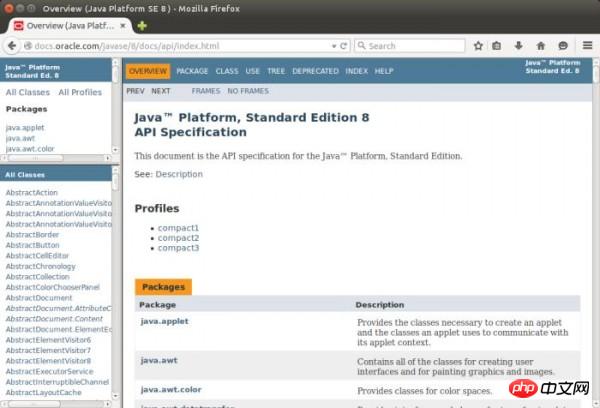Open the AbstractLayoutCache class link
The height and width of the screenshot is (408, 600).
pos(44,392)
